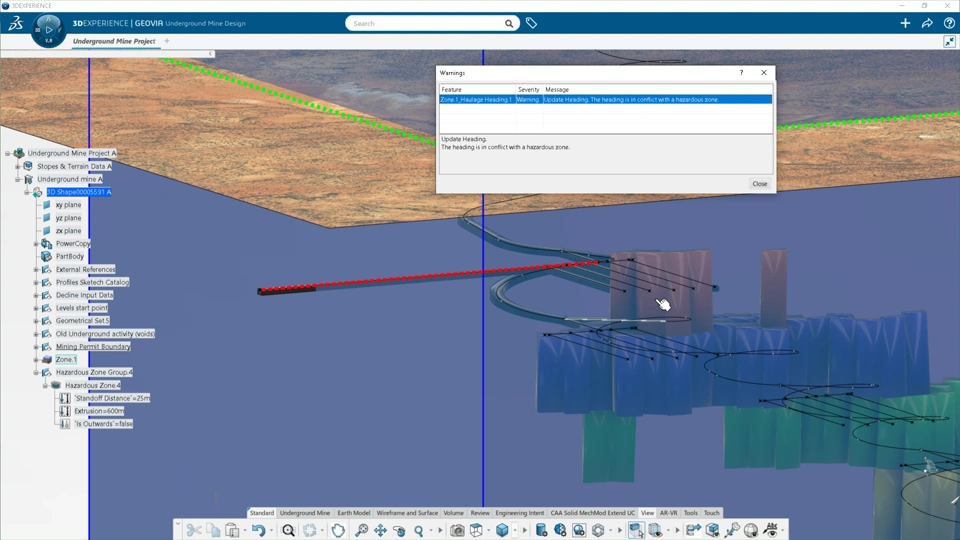Open the dropdown arrow next to Undo

[271, 530]
